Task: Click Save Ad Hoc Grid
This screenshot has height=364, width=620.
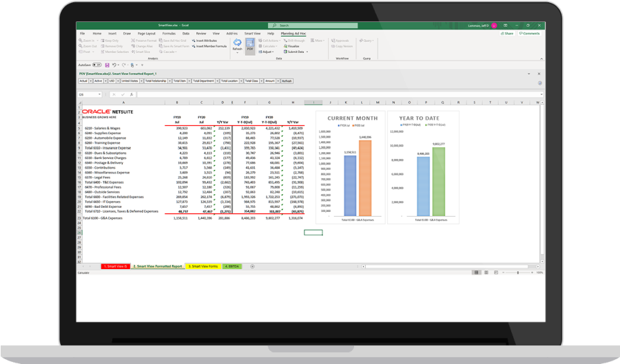Action: coord(173,41)
